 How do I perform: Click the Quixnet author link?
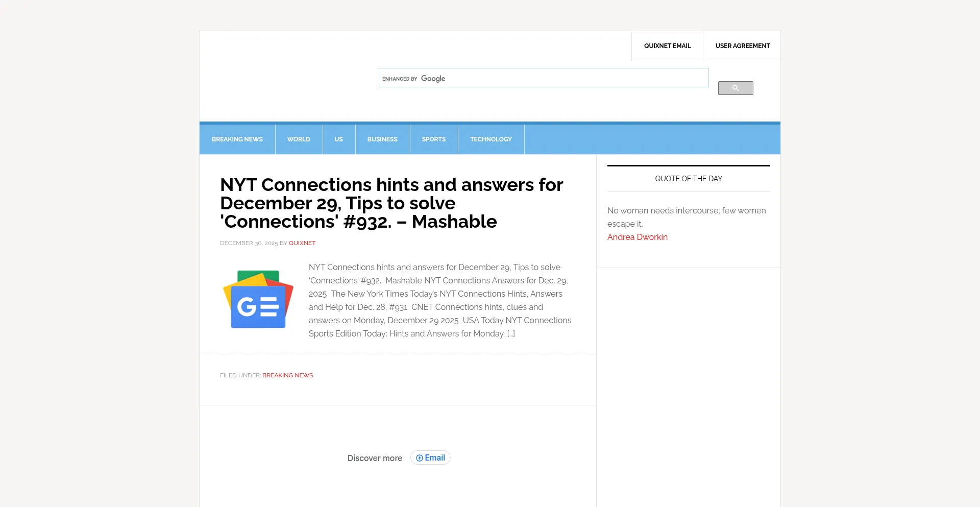tap(302, 243)
